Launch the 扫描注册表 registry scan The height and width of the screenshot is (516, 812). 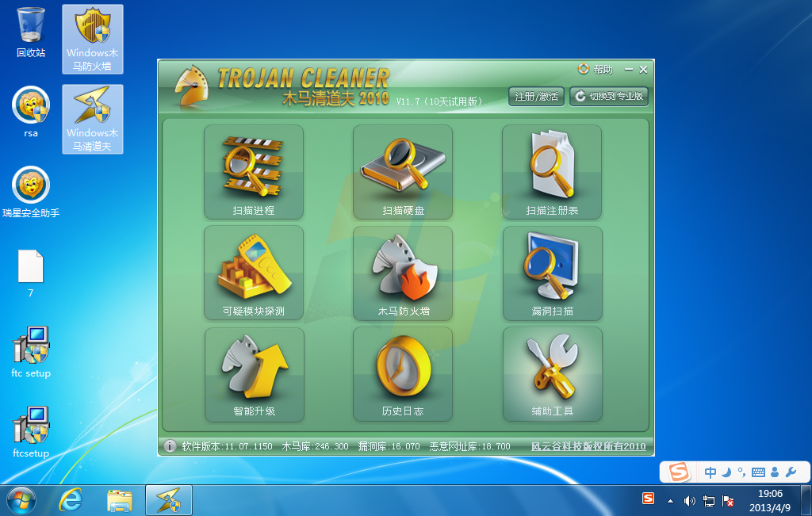coord(552,172)
